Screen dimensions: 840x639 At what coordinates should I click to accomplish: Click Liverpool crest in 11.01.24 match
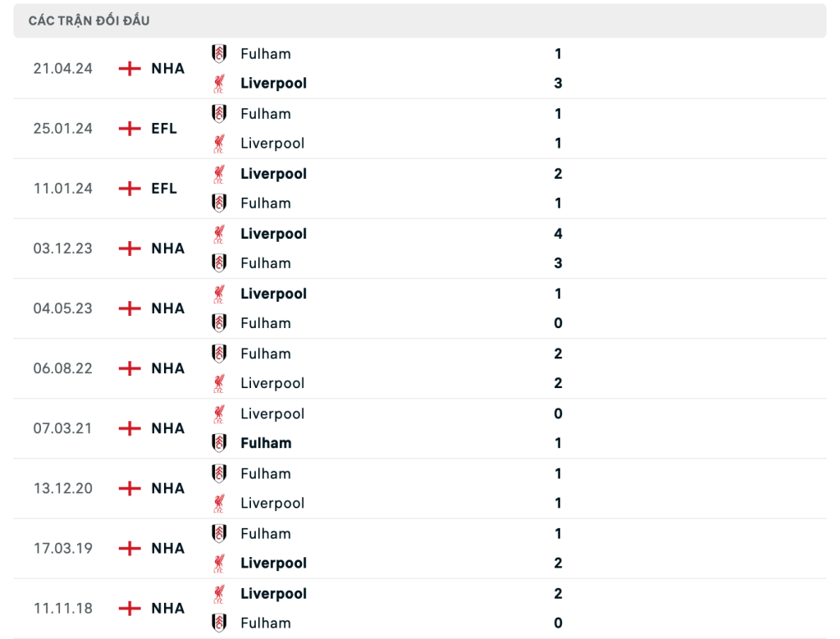[218, 174]
